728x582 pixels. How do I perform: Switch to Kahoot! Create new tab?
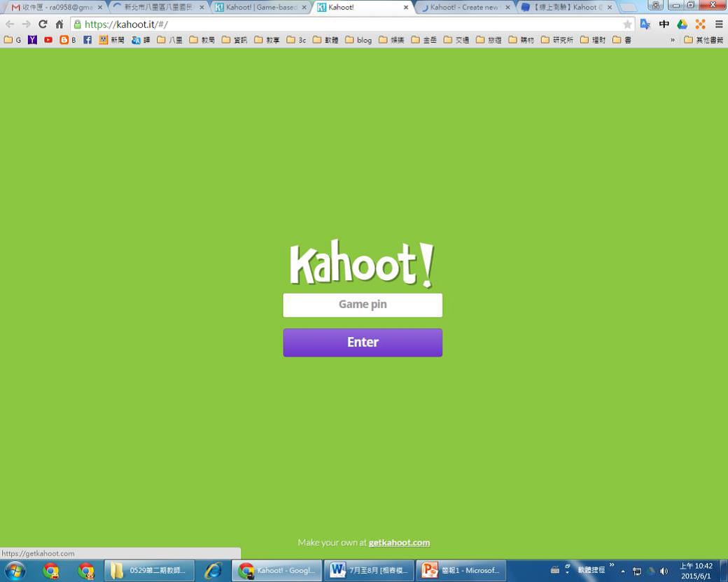(462, 7)
